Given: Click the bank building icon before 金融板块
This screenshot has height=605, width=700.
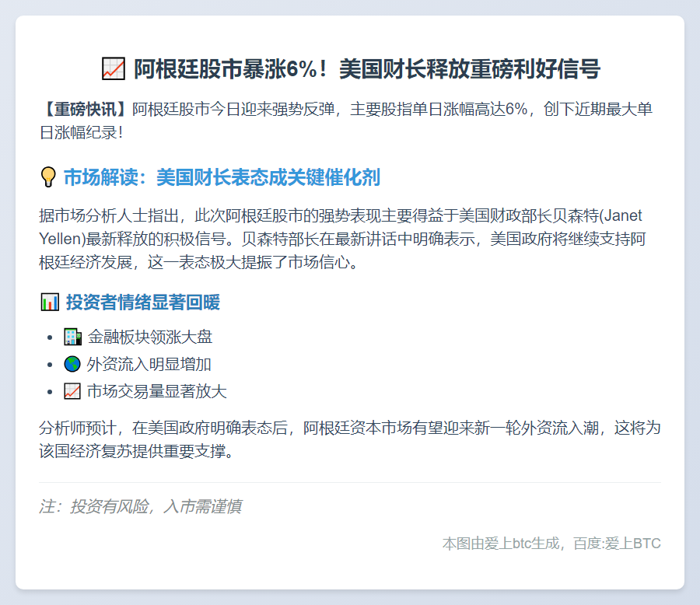Looking at the screenshot, I should click(72, 337).
